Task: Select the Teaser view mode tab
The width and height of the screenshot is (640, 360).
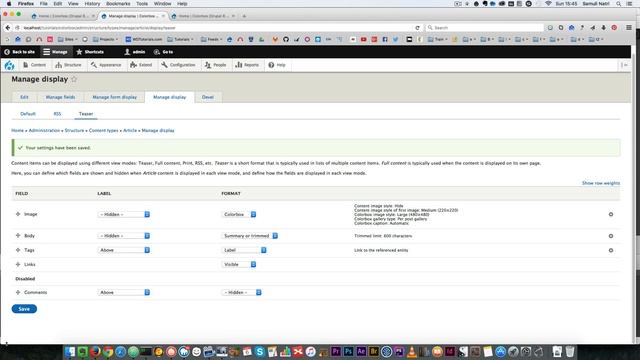Action: click(x=86, y=114)
